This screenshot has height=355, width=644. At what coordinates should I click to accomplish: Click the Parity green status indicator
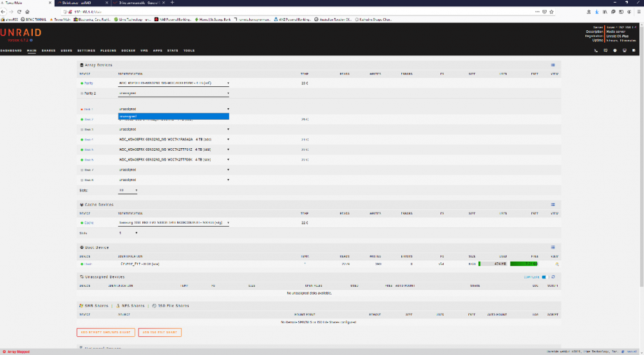82,83
